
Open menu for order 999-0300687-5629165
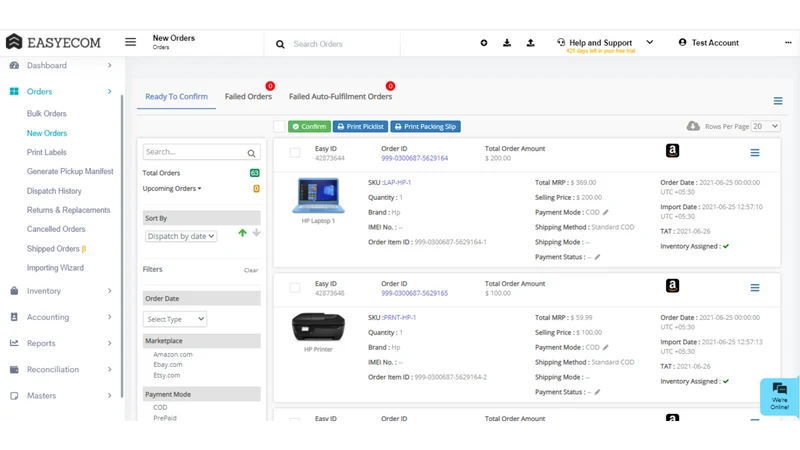point(755,288)
